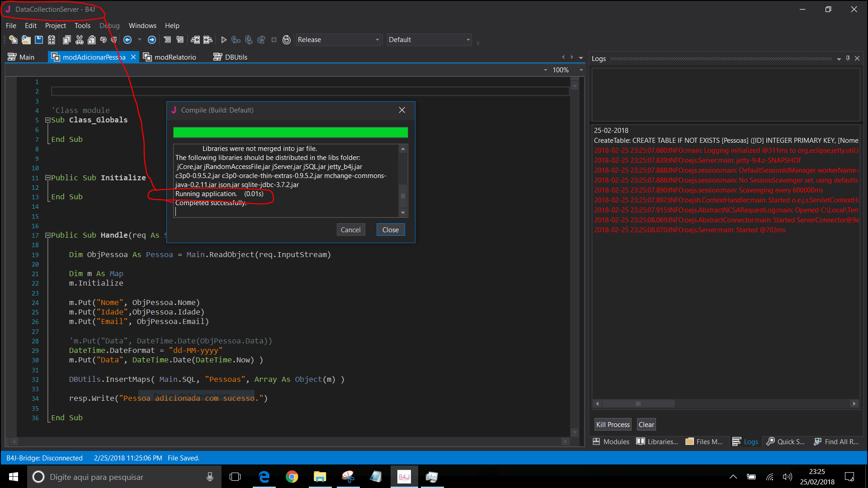Click the Copy toolbar icon
This screenshot has height=488, width=868.
click(x=67, y=40)
